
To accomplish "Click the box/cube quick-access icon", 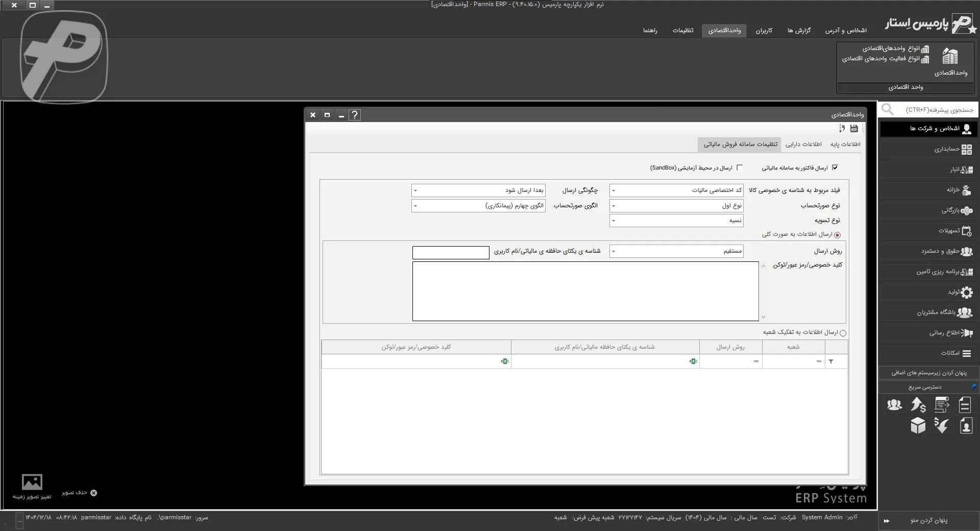I will pyautogui.click(x=918, y=425).
